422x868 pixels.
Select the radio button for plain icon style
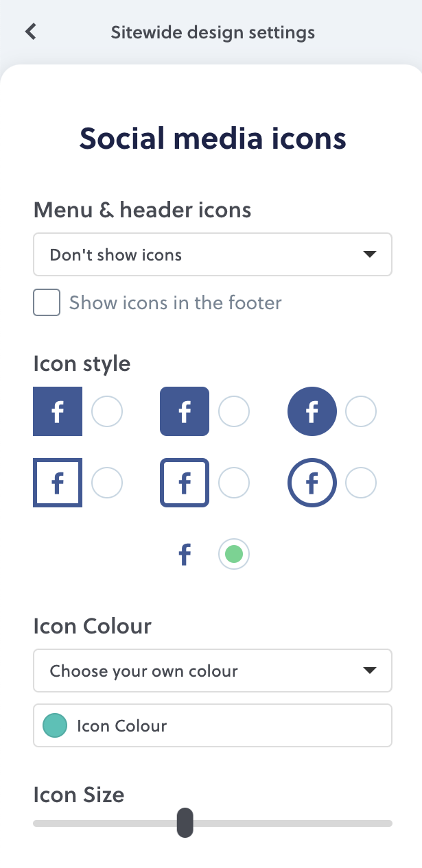[x=234, y=554]
